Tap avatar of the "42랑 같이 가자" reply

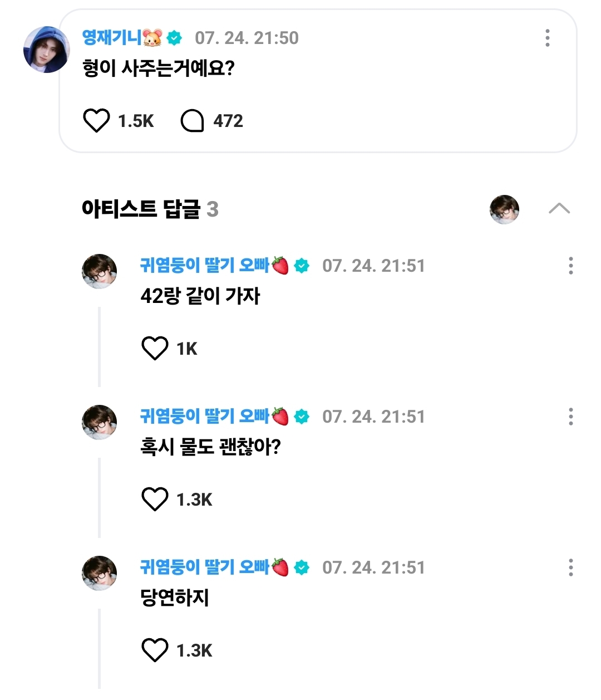point(100,272)
